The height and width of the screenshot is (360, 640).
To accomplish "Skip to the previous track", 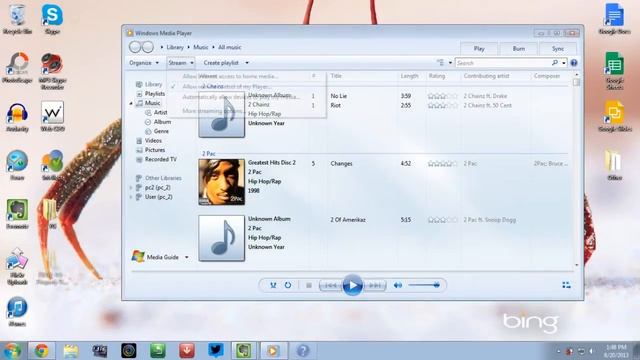I will (x=331, y=285).
